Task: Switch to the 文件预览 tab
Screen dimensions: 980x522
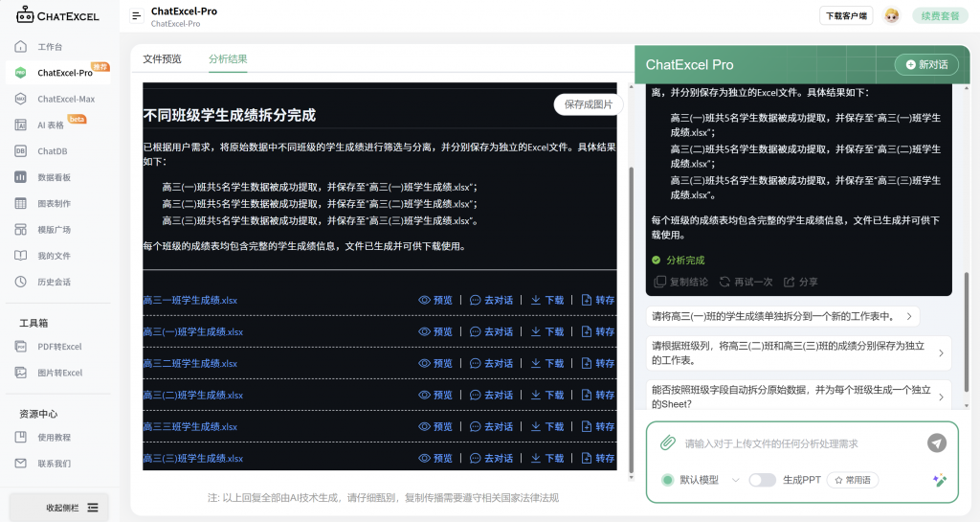Action: pyautogui.click(x=162, y=58)
